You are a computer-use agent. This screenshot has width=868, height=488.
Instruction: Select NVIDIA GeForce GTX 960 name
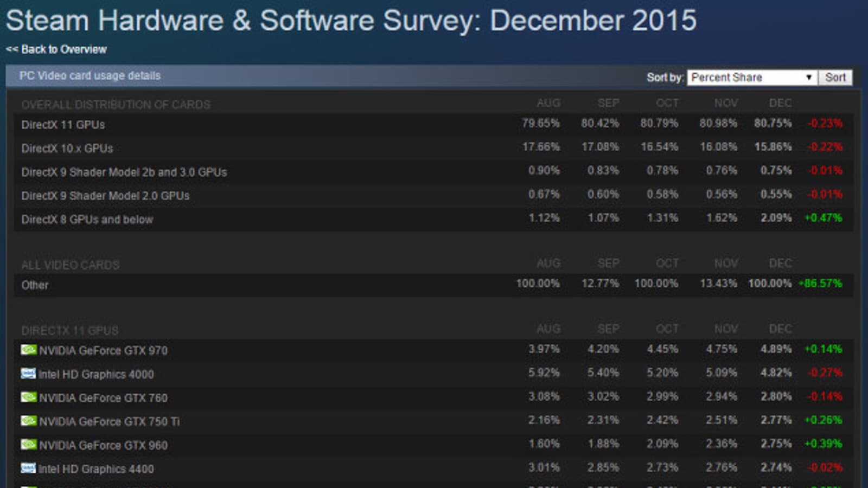pyautogui.click(x=103, y=446)
